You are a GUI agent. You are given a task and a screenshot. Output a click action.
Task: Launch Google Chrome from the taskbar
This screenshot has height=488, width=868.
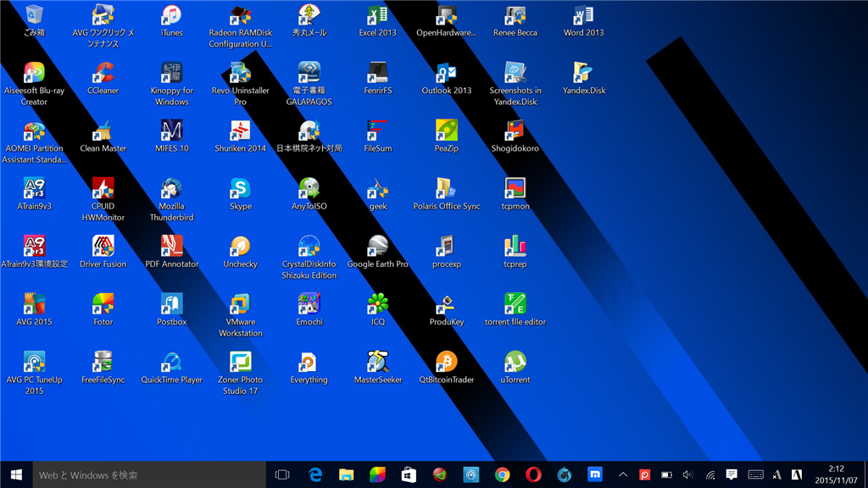tap(502, 474)
